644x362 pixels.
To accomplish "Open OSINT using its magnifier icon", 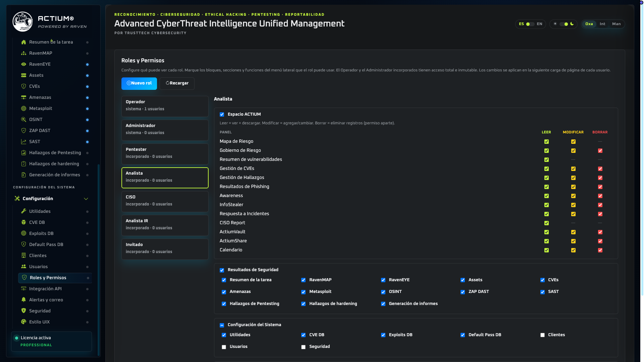I will tap(23, 120).
